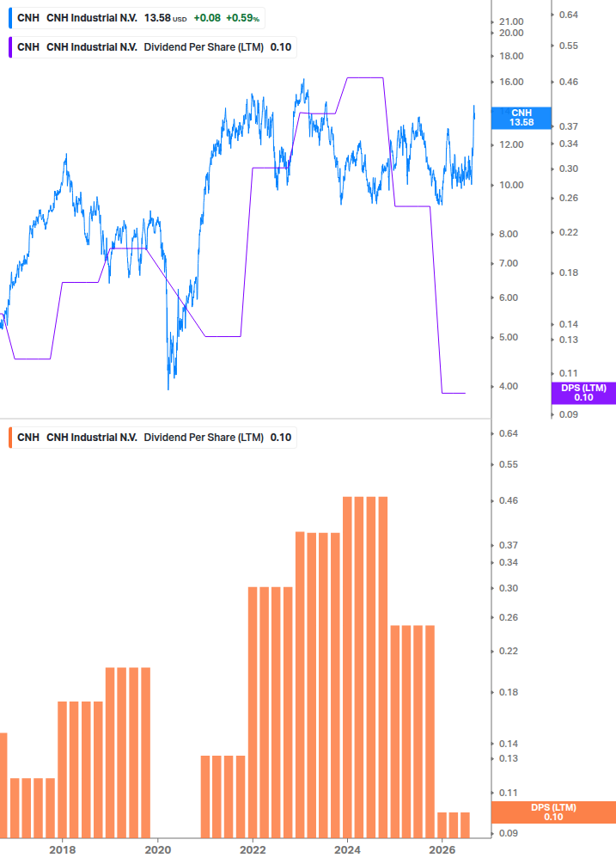The width and height of the screenshot is (616, 864).
Task: Click the 0.55 tick on lower pane axis
Action: click(509, 464)
